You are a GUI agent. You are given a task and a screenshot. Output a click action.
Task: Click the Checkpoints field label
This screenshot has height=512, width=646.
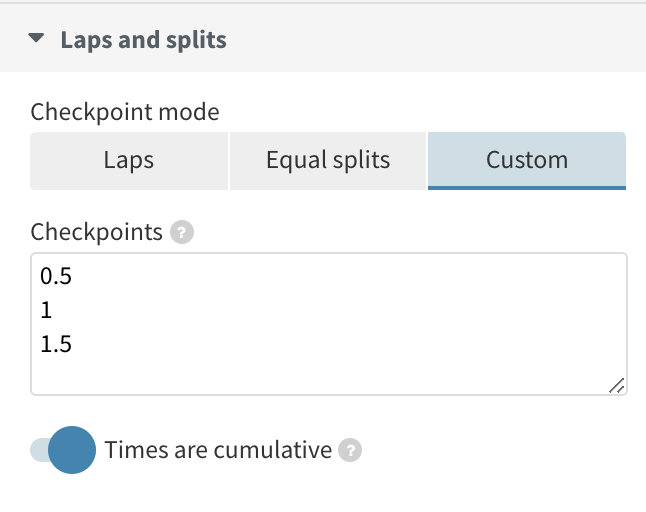[x=96, y=232]
